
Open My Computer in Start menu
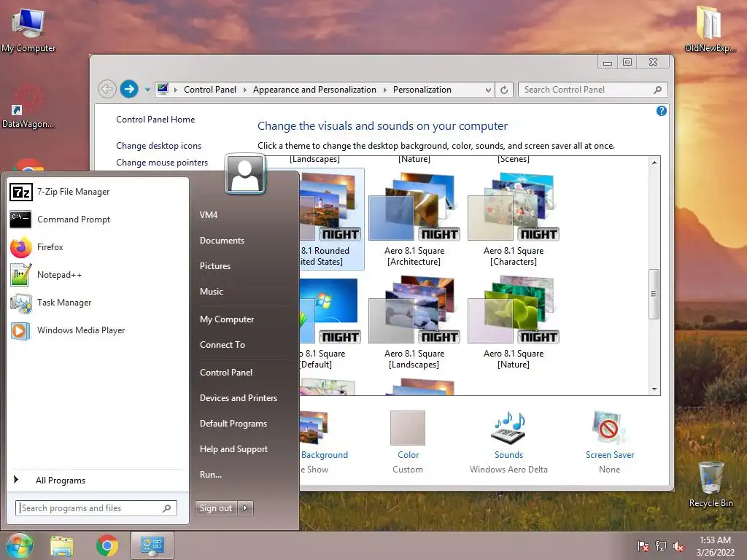click(227, 319)
